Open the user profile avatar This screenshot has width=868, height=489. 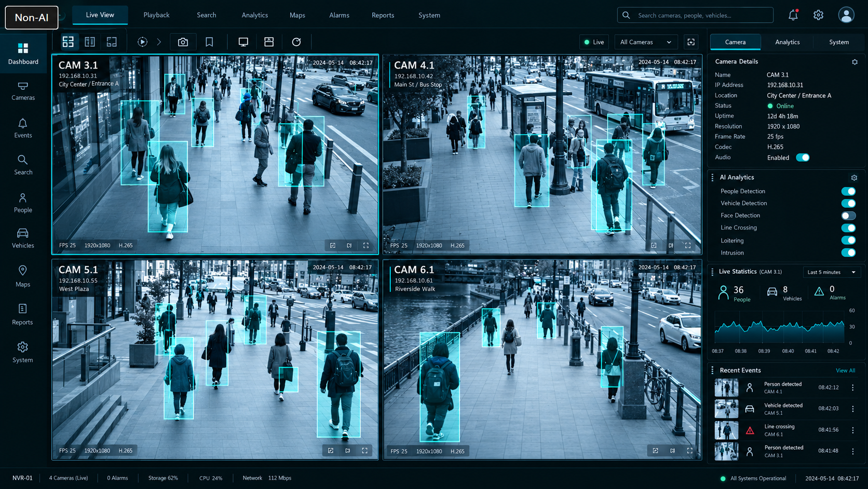click(846, 15)
